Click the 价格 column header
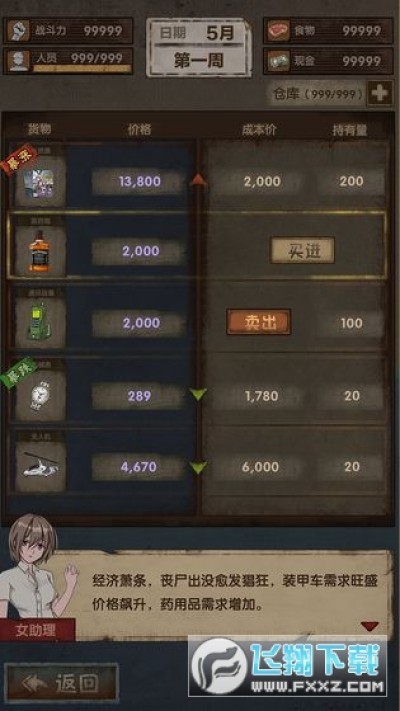 [x=140, y=130]
